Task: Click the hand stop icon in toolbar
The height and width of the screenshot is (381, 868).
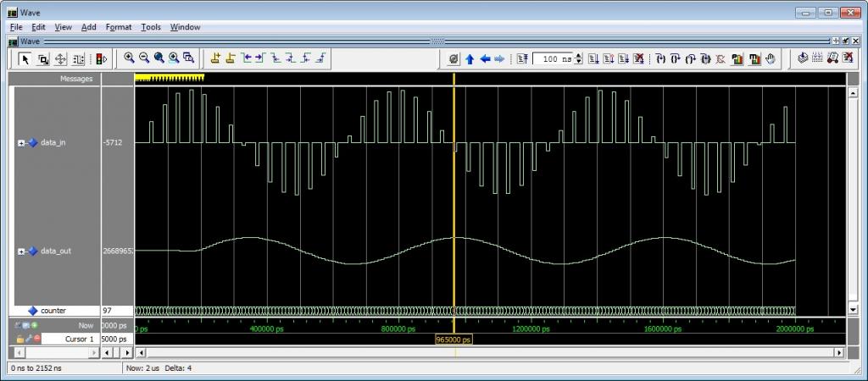Action: [771, 58]
